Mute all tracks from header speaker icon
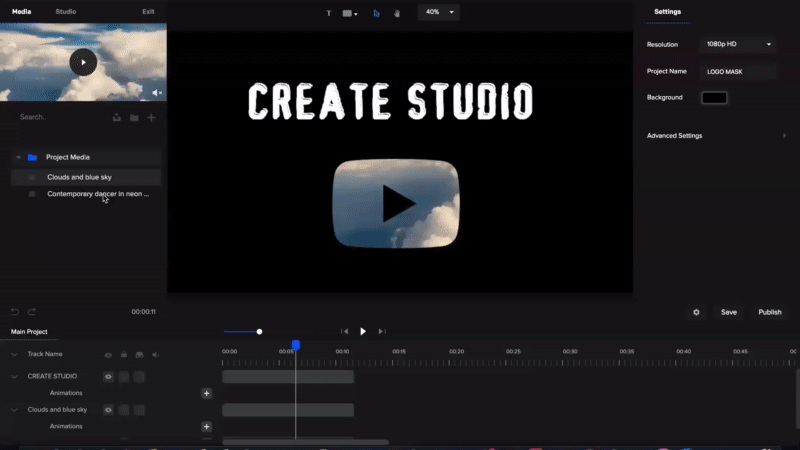The width and height of the screenshot is (800, 450). [x=156, y=355]
